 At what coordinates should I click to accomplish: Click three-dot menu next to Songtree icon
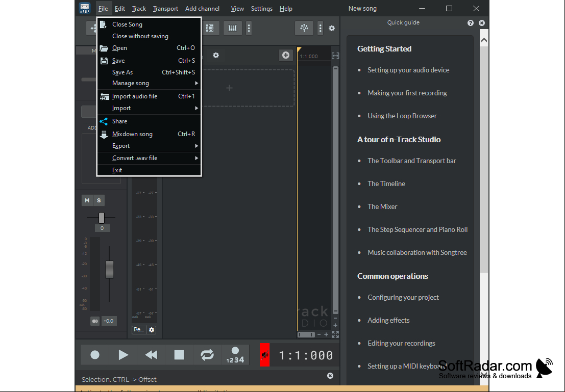(x=321, y=28)
